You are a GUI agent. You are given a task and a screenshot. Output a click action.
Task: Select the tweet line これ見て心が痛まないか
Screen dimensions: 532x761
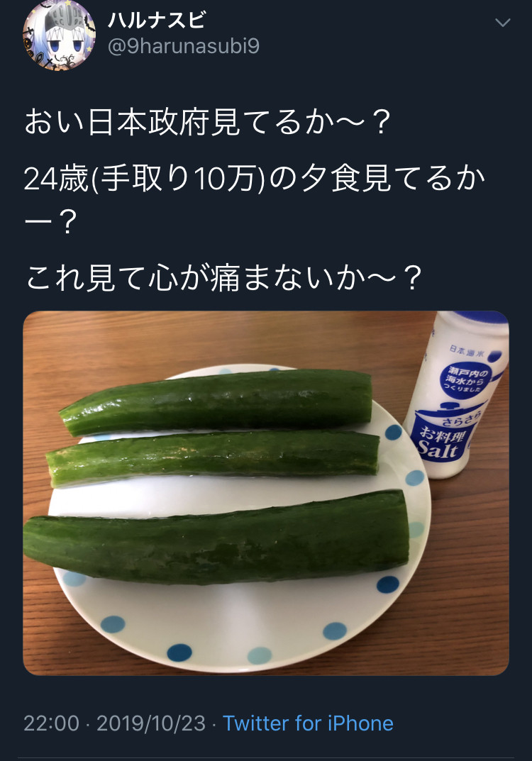(x=223, y=277)
